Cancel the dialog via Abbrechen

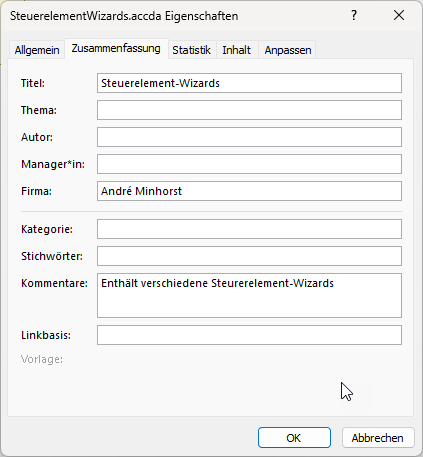pyautogui.click(x=378, y=438)
